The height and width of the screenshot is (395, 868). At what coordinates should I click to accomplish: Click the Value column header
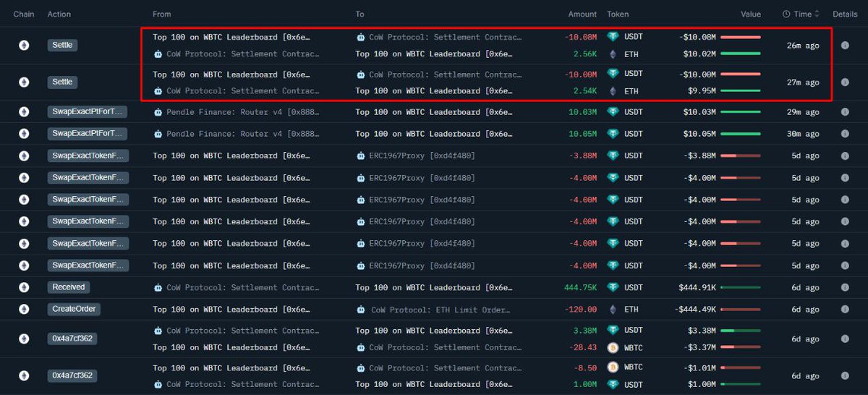click(x=750, y=14)
